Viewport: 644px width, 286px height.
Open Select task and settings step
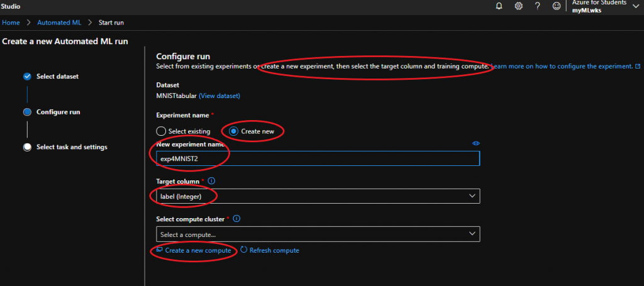coord(72,147)
